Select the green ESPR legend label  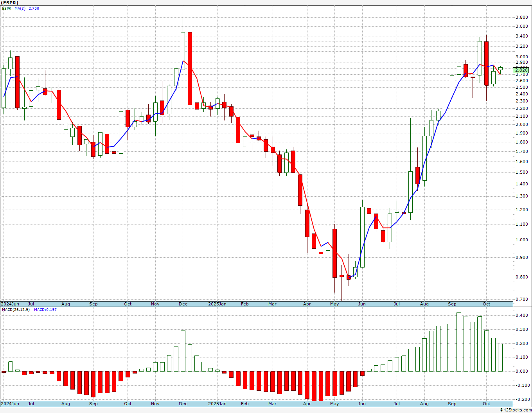click(x=6, y=8)
